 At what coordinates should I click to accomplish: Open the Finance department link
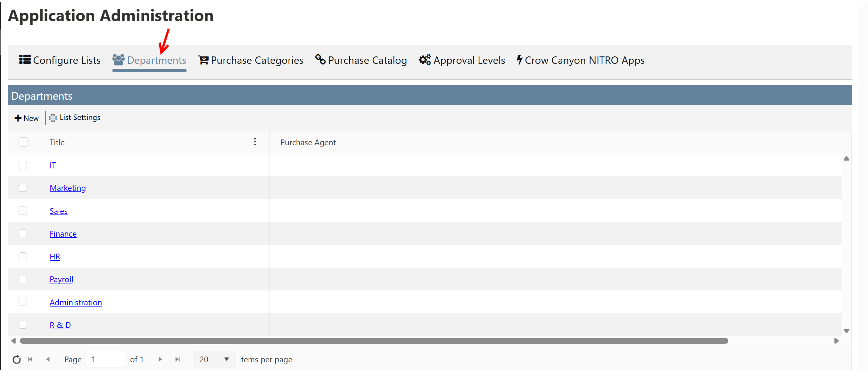(63, 234)
